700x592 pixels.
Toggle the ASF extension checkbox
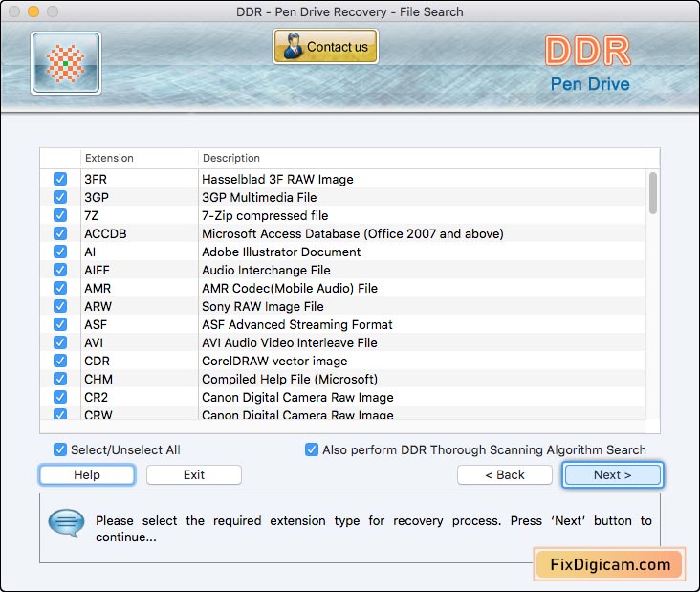point(60,324)
